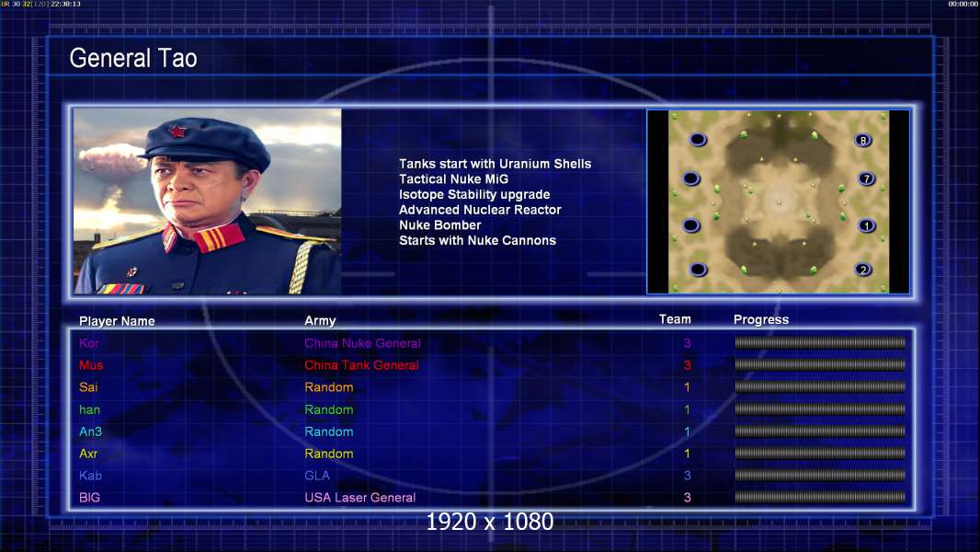Click Kor's team number 3
This screenshot has height=552, width=980.
(687, 342)
